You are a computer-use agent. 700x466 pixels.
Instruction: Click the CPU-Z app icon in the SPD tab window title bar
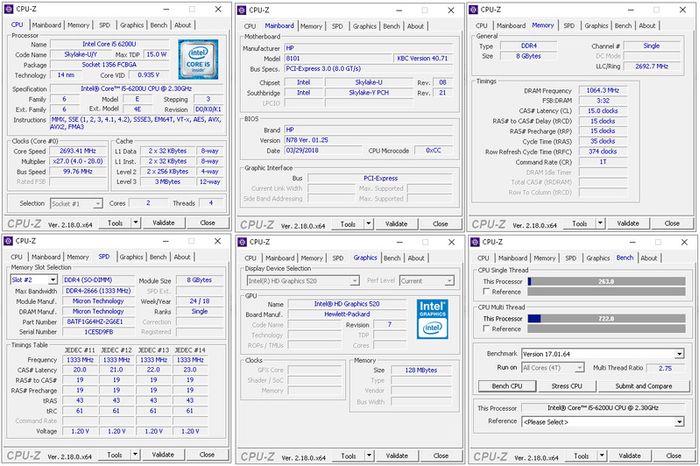pyautogui.click(x=8, y=241)
